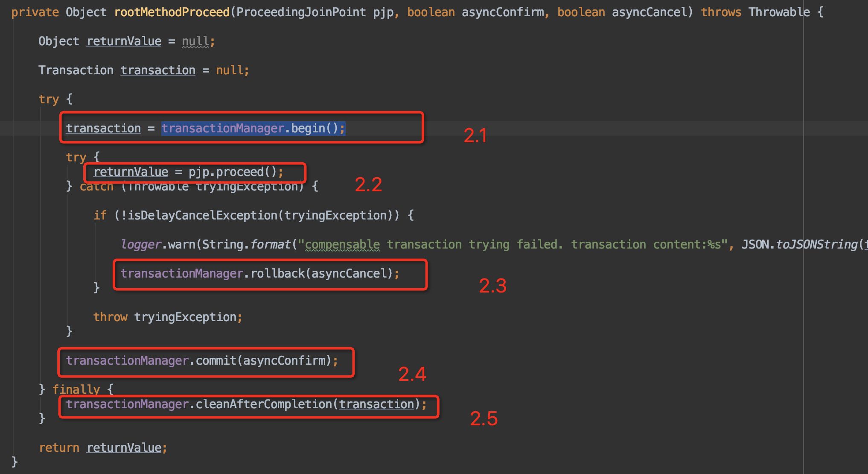
Task: Click the red 2.4 annotation label
Action: [x=412, y=374]
